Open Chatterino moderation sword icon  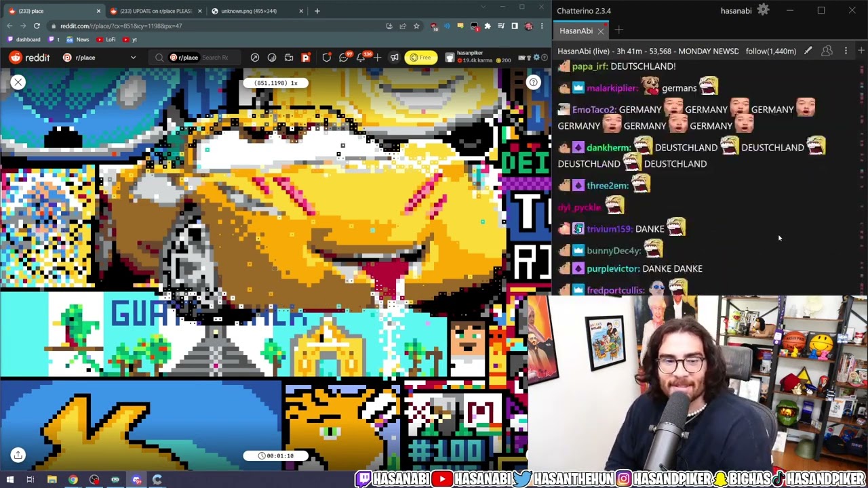tap(808, 51)
